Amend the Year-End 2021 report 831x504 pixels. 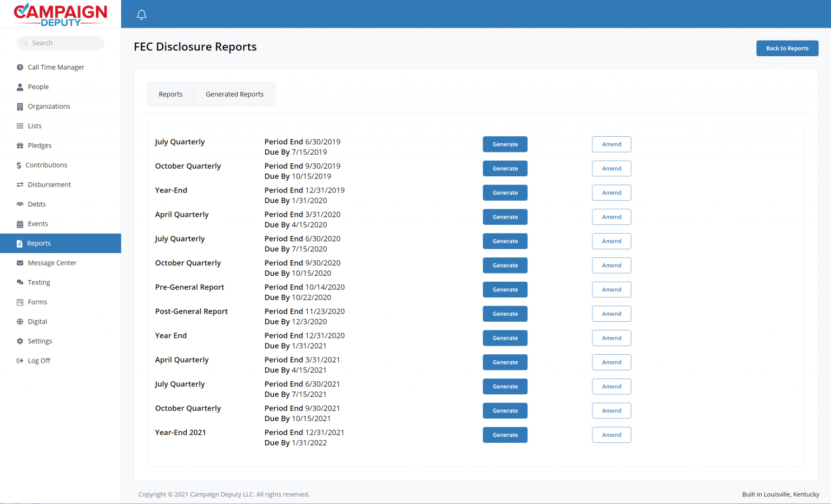point(611,435)
